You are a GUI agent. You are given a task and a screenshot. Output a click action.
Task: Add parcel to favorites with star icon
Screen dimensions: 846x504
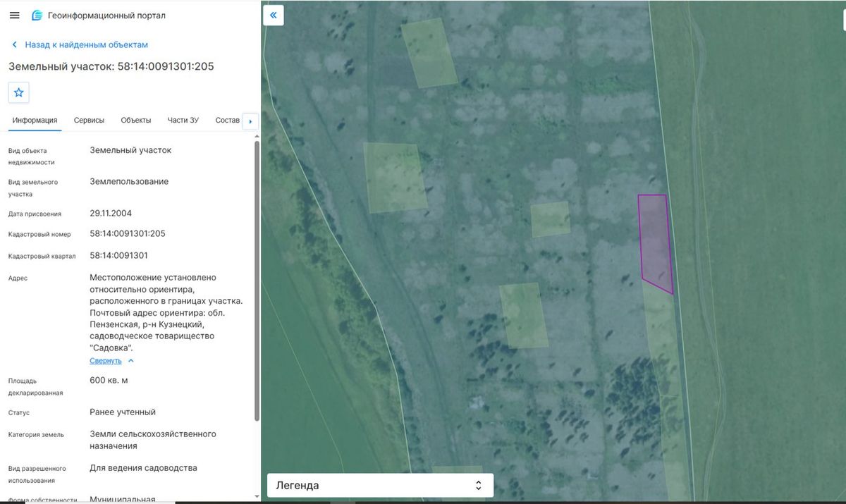click(19, 92)
